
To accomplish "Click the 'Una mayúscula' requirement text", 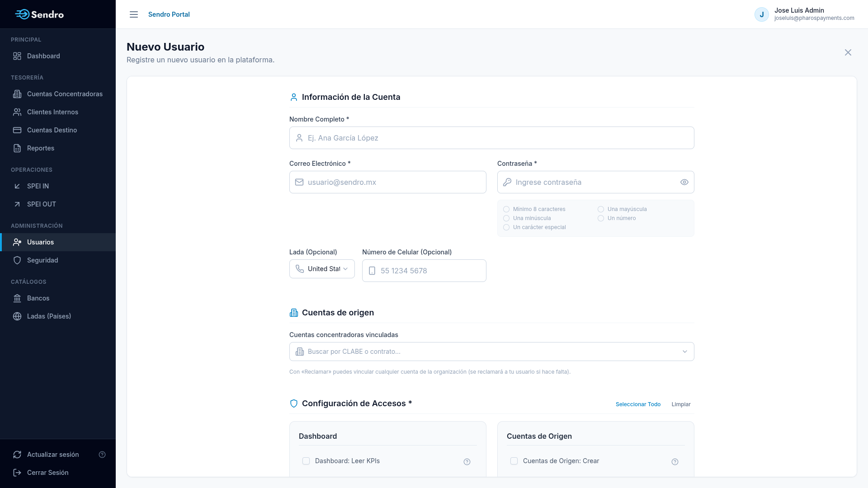I will 627,209.
